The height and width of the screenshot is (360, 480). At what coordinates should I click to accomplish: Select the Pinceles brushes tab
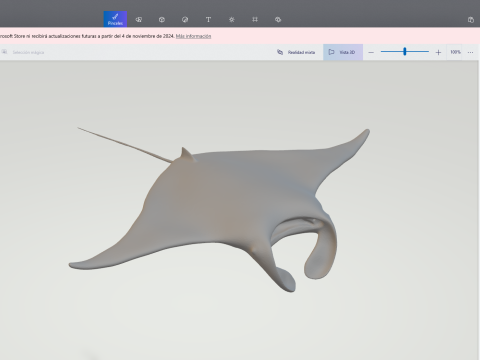coord(115,19)
